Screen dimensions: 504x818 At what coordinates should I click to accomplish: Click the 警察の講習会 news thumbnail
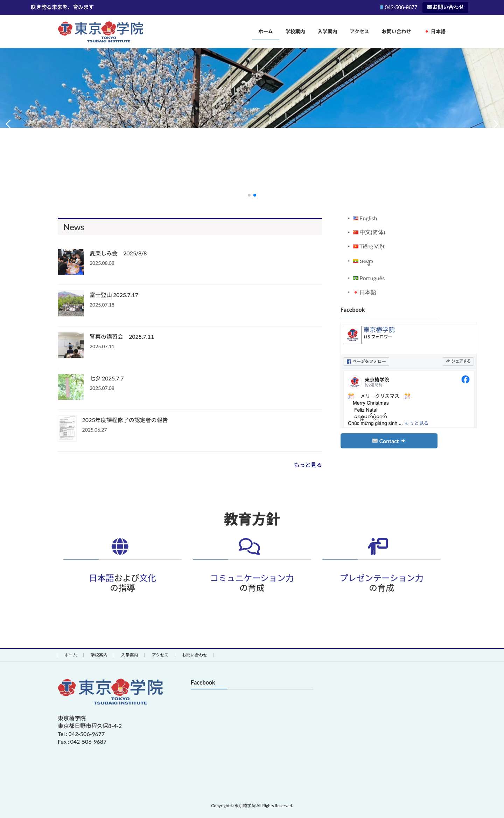click(x=71, y=345)
